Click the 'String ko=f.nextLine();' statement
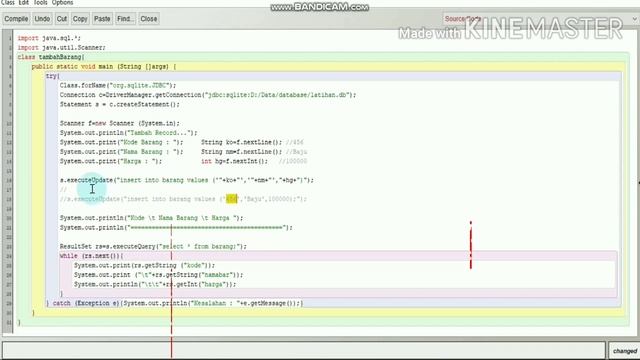640x360 pixels. tap(241, 142)
